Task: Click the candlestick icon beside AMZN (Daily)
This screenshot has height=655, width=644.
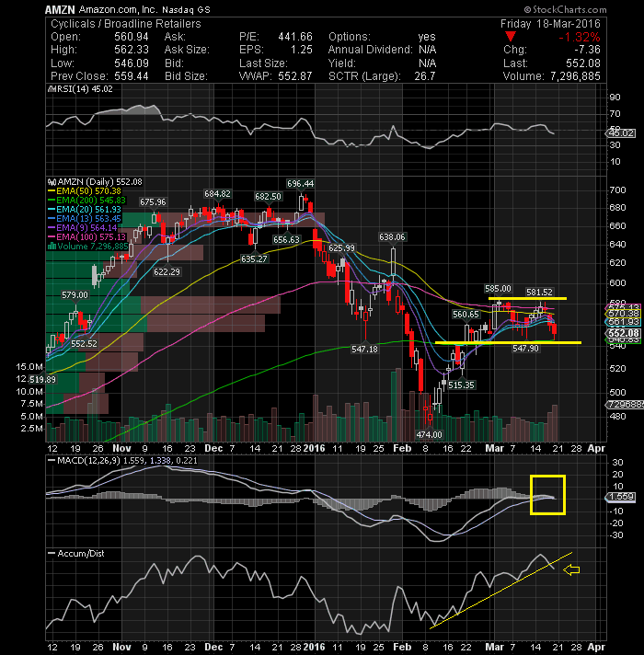Action: point(52,182)
